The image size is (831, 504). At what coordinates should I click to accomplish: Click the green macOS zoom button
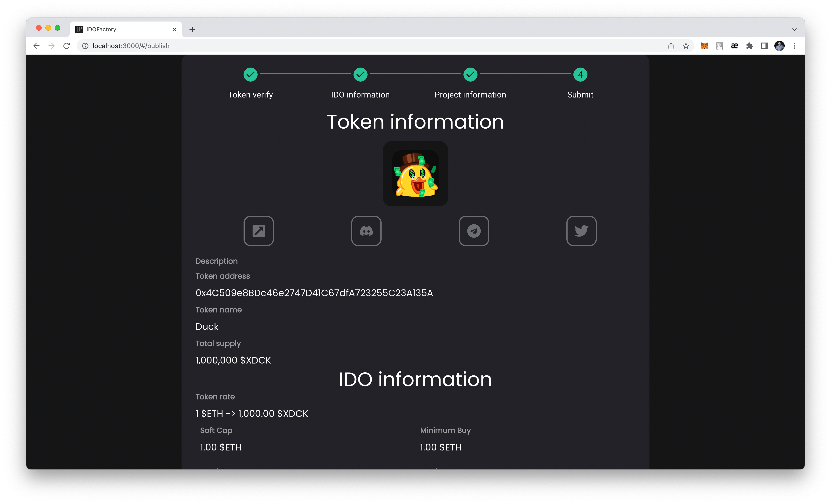tap(57, 28)
